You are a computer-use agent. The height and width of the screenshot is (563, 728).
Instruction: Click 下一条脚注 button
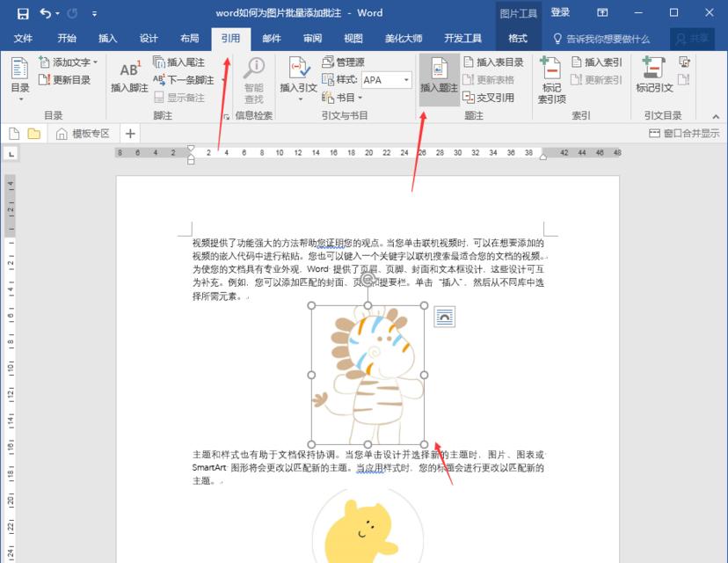pos(184,80)
